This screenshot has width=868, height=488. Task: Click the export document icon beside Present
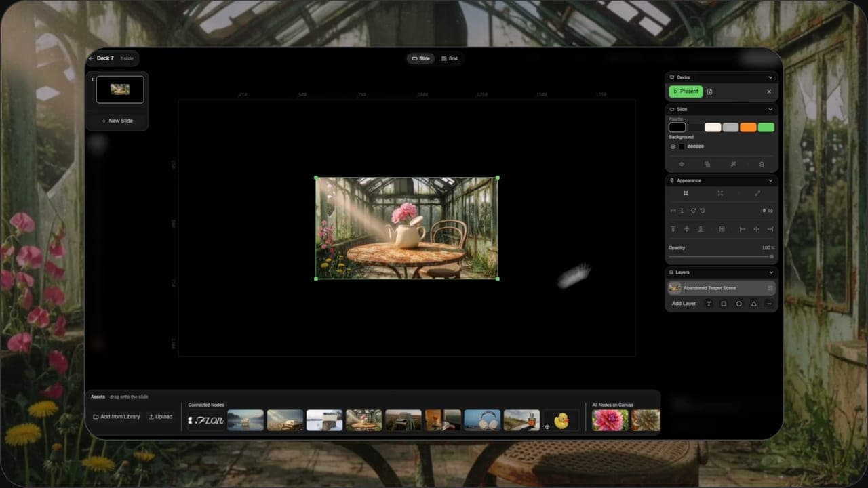(709, 91)
